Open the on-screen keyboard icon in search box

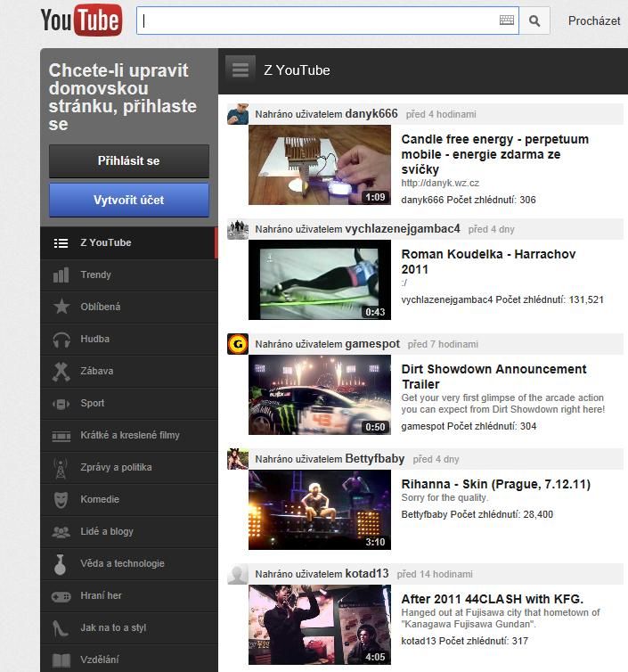click(507, 20)
